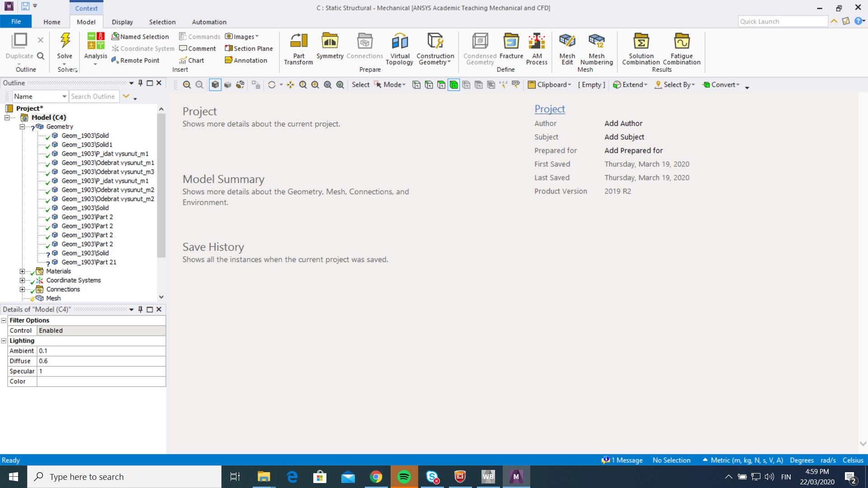Toggle shaded exterior and edges view
Image resolution: width=868 pixels, height=488 pixels.
point(215,85)
